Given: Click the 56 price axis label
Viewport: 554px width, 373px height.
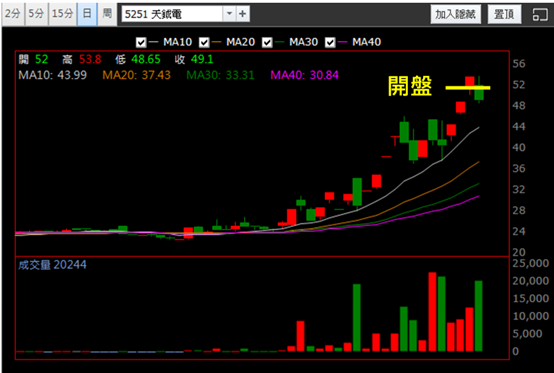Looking at the screenshot, I should 519,64.
